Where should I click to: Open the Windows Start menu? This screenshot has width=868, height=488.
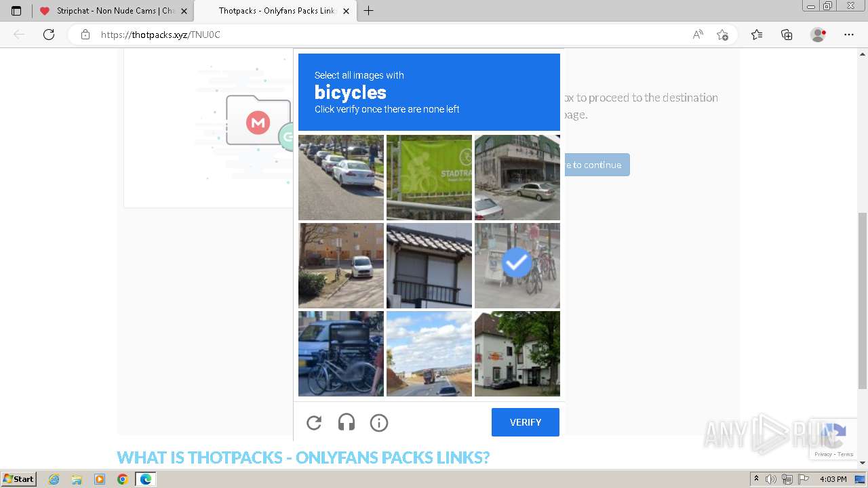[x=18, y=479]
